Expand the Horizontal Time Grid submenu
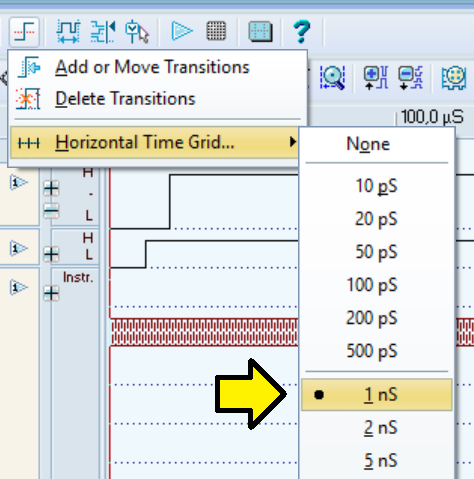474x479 pixels. coord(154,142)
